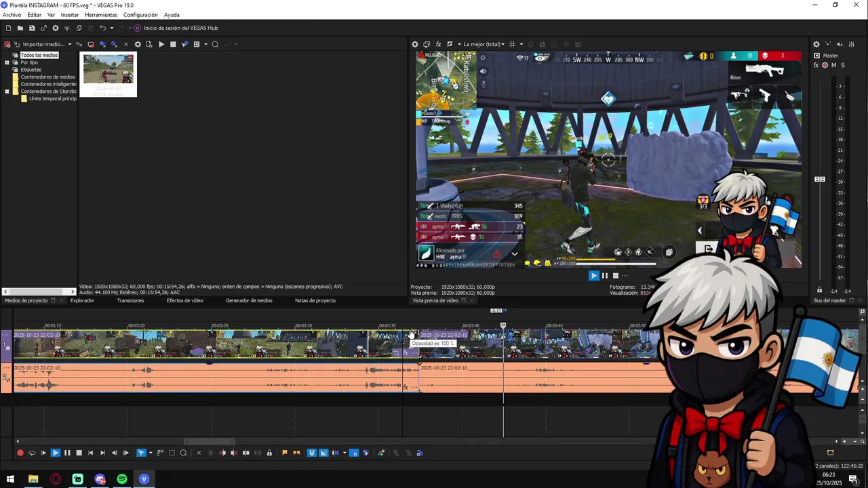Click the Cut scissors icon
Image resolution: width=868 pixels, height=488 pixels.
tap(67, 28)
